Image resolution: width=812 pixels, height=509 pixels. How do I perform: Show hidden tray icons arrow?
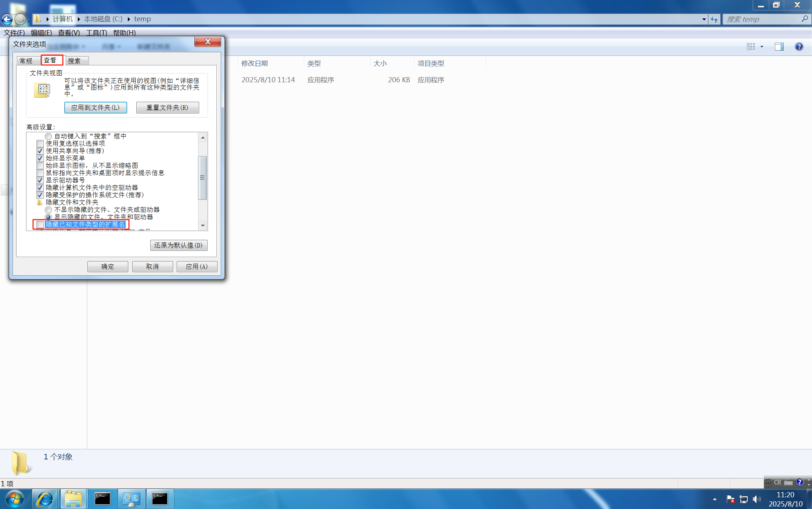715,499
